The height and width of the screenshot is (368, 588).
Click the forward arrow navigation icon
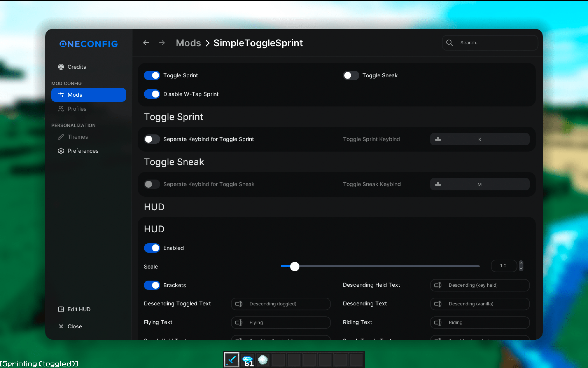[162, 43]
